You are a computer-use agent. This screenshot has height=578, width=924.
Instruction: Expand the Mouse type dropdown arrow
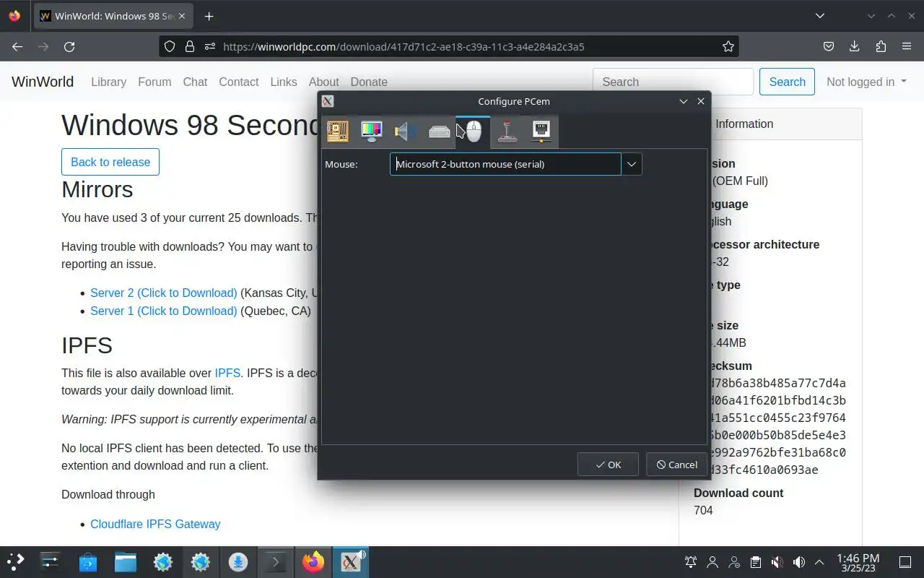point(632,164)
